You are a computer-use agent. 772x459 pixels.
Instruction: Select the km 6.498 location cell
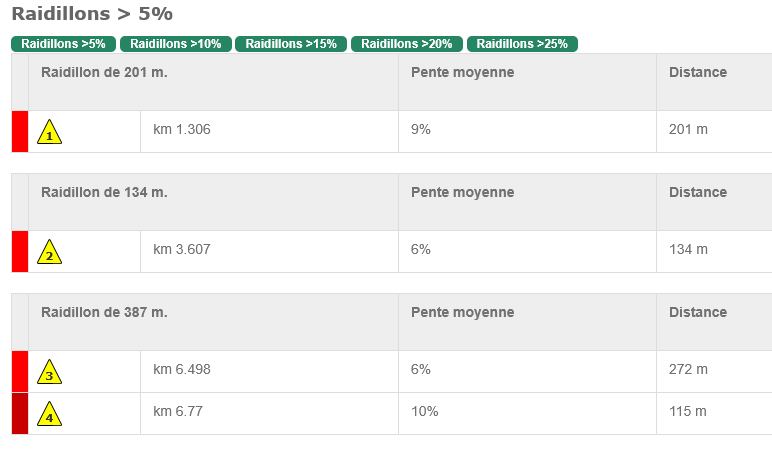pyautogui.click(x=269, y=372)
